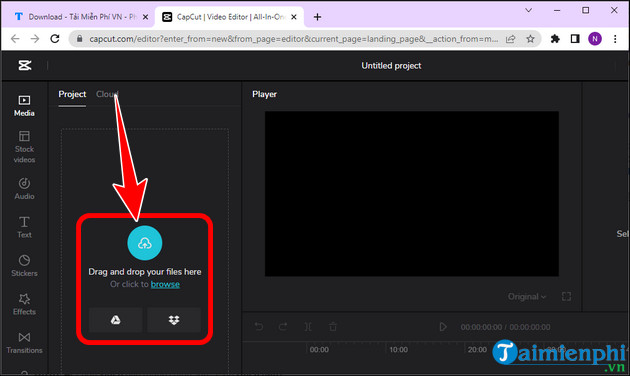
Task: Open the Original aspect ratio dropdown
Action: (x=527, y=296)
